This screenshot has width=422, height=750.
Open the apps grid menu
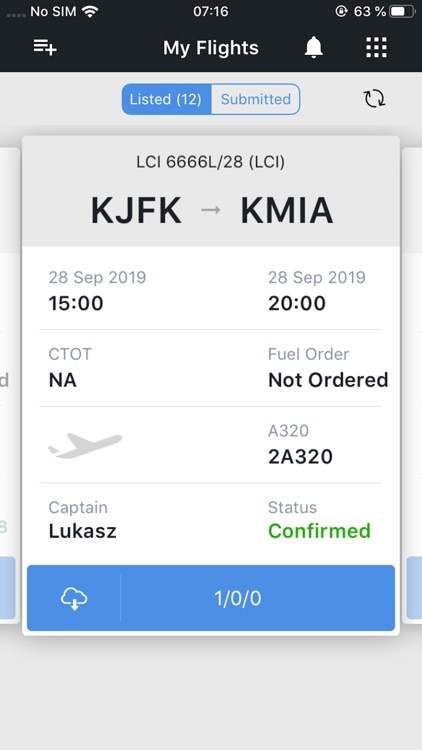click(377, 47)
